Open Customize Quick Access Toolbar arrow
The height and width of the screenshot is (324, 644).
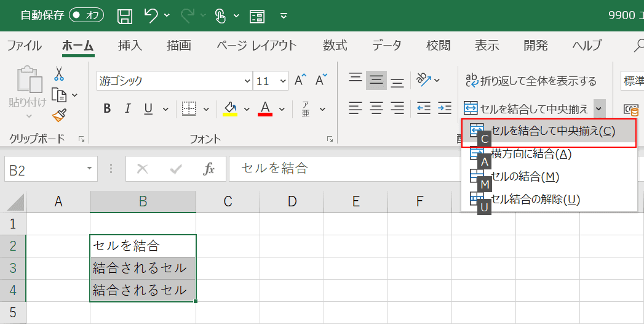[x=284, y=16]
